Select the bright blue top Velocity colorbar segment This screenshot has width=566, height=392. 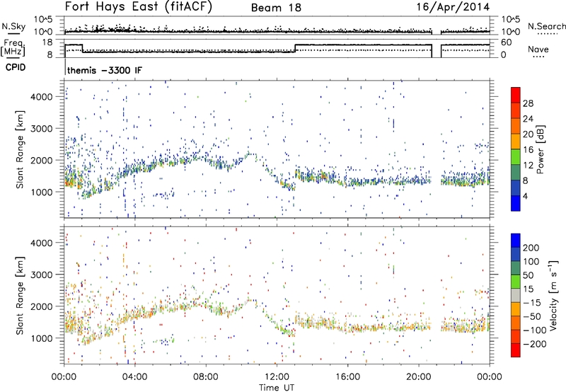(x=516, y=241)
